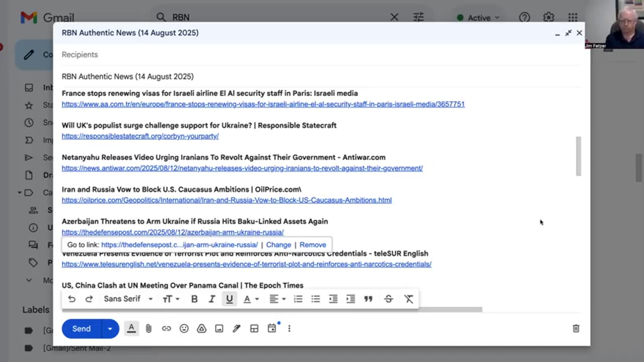Open the Active status dropdown
Image resolution: width=644 pixels, height=362 pixels.
(x=478, y=18)
